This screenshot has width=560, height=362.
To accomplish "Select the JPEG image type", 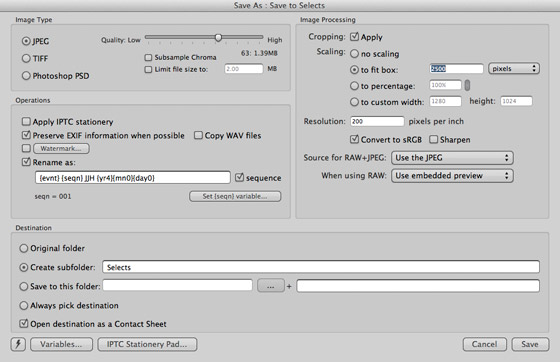I will [26, 41].
